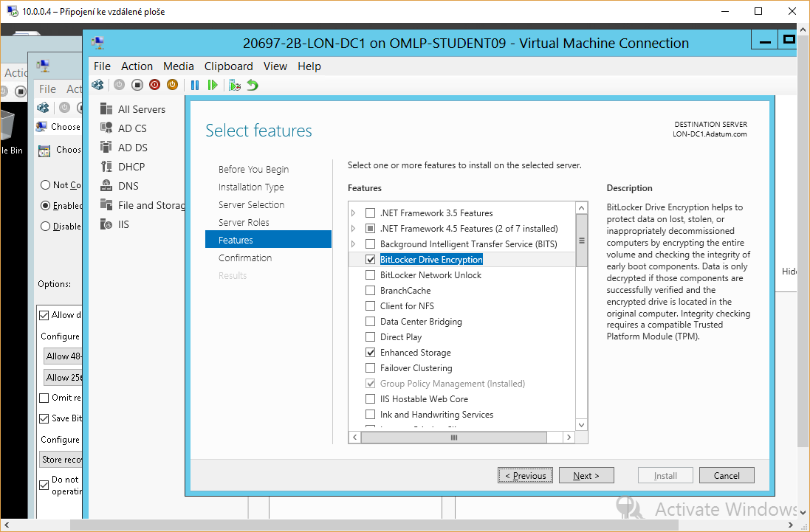The height and width of the screenshot is (532, 810).
Task: Check BranchCache feature
Action: [371, 290]
